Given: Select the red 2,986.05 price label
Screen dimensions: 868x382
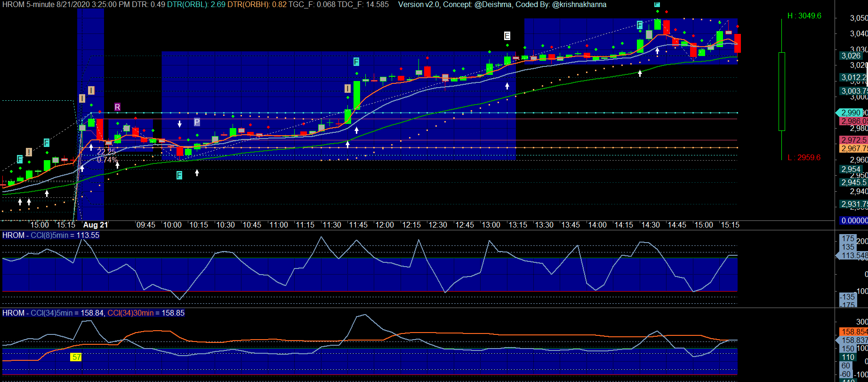Looking at the screenshot, I should pos(853,121).
